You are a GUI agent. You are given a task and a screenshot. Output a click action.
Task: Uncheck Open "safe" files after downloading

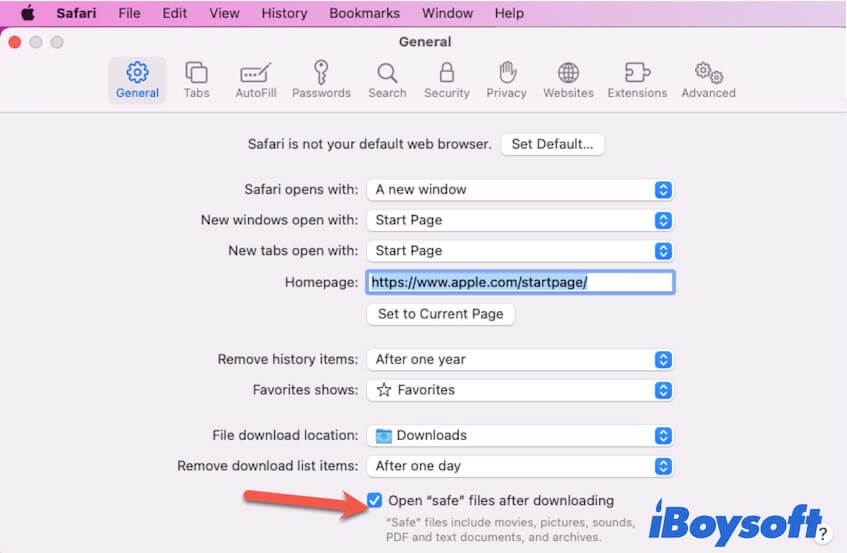pos(374,500)
